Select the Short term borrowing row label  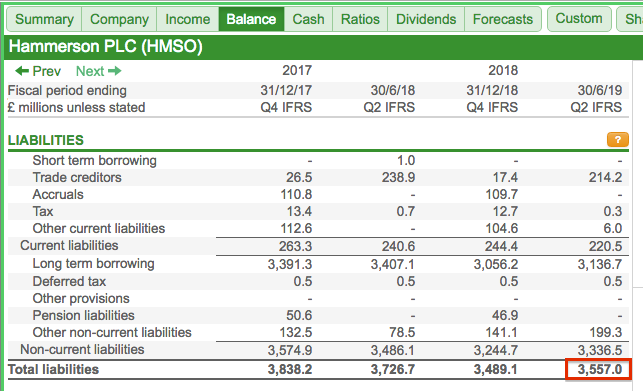click(94, 160)
